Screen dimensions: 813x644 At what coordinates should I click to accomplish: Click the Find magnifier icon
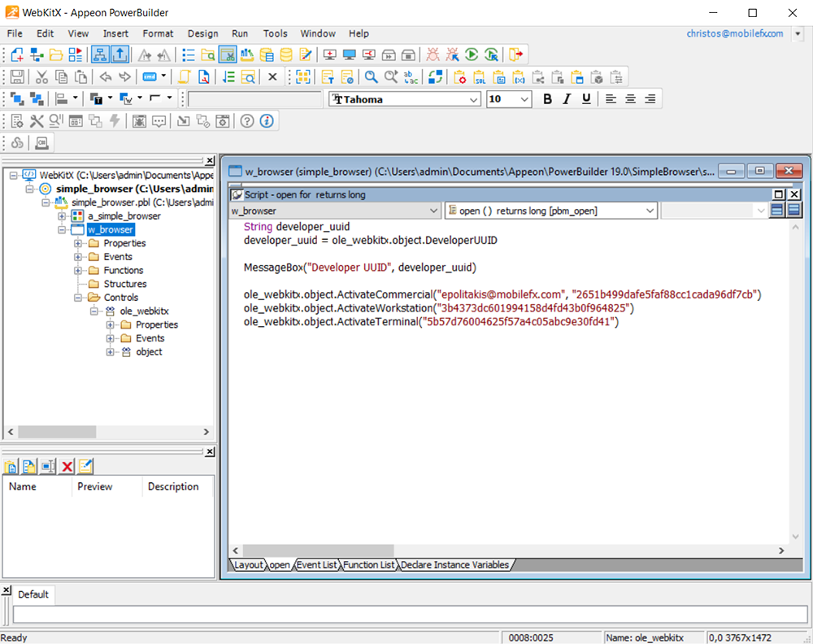[371, 77]
